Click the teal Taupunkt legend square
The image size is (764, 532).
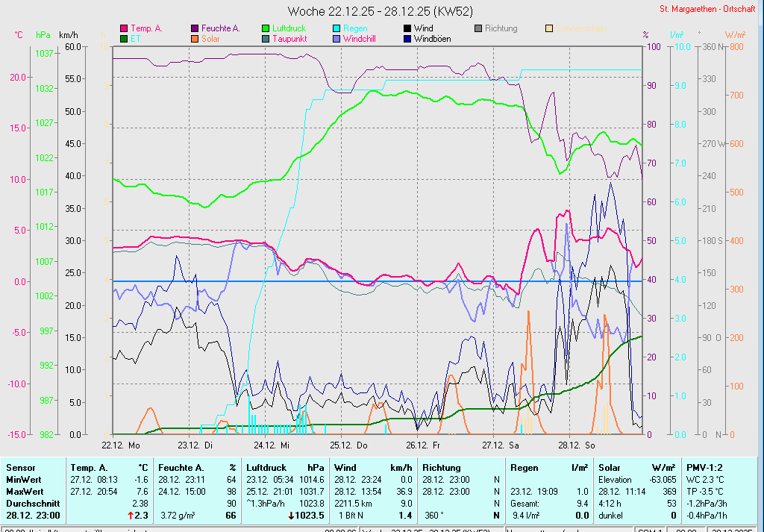tap(266, 38)
